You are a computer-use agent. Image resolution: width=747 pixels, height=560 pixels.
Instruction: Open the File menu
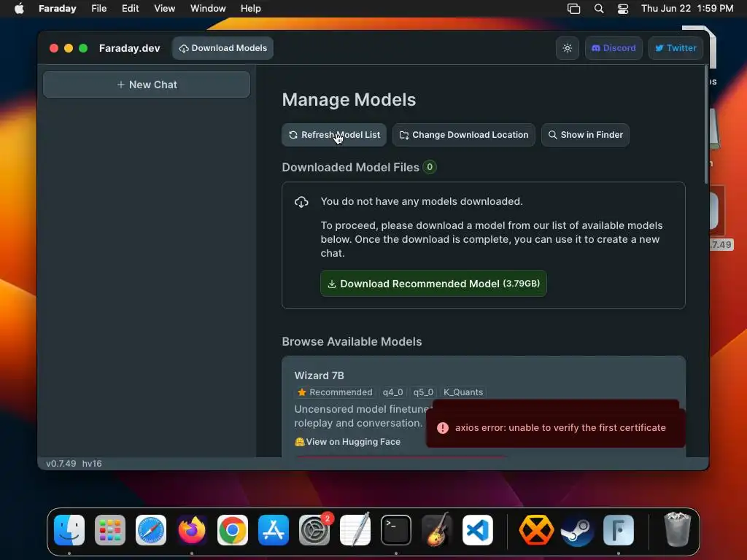[x=98, y=8]
